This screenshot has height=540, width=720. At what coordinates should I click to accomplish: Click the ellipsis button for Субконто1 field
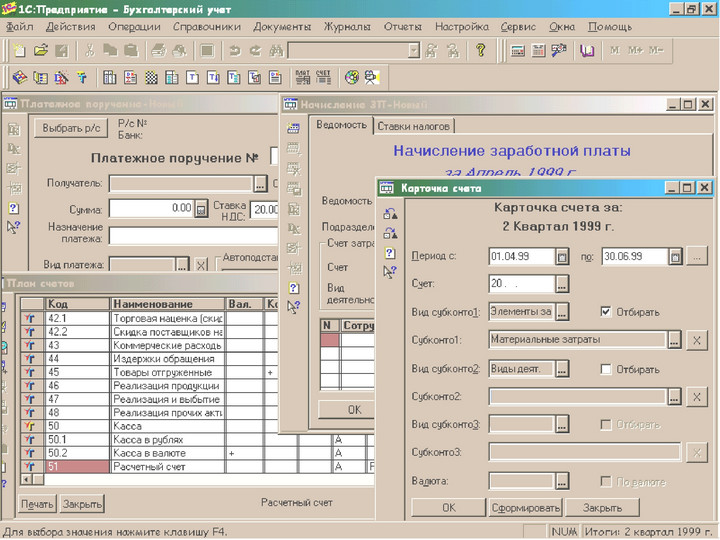point(674,340)
